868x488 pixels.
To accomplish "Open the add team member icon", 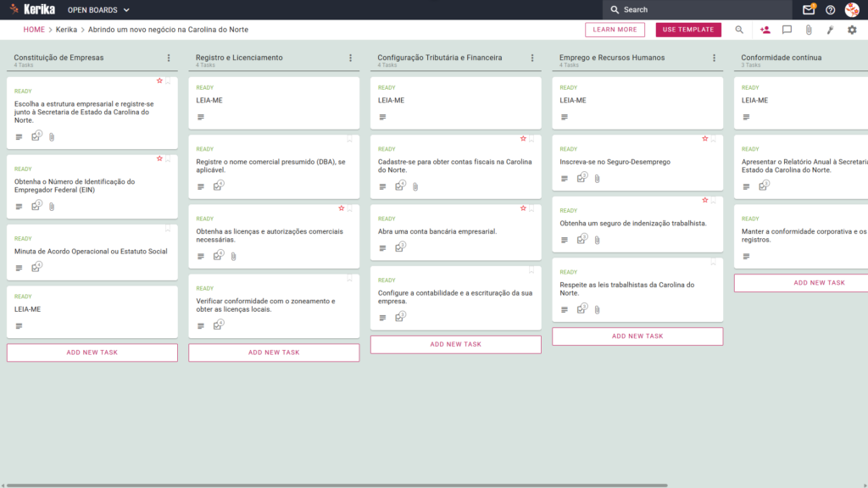I will 765,30.
